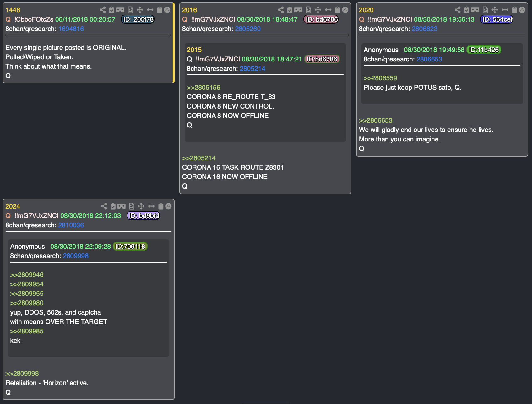Click the image file icon on post 2020
532x404 pixels.
(485, 10)
